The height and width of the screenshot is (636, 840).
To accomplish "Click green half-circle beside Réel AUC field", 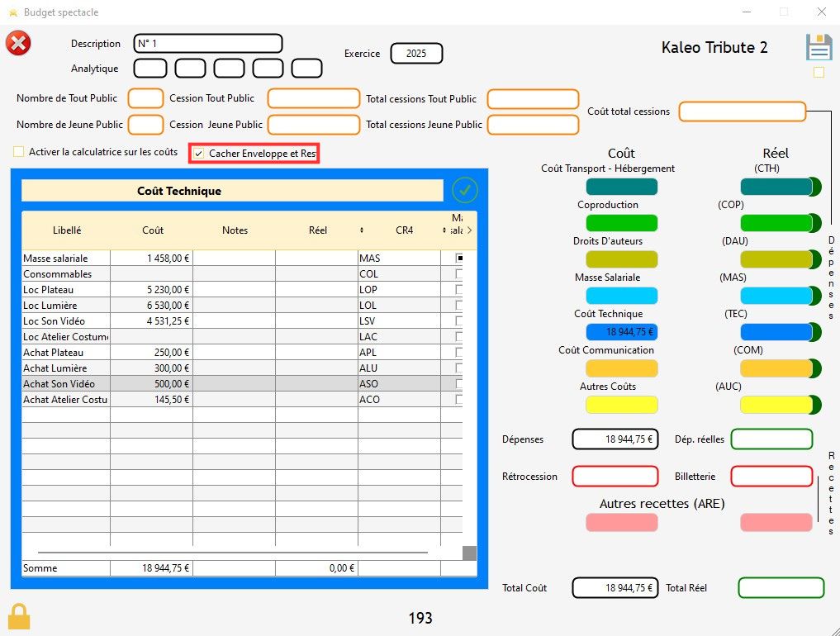I will [x=816, y=405].
